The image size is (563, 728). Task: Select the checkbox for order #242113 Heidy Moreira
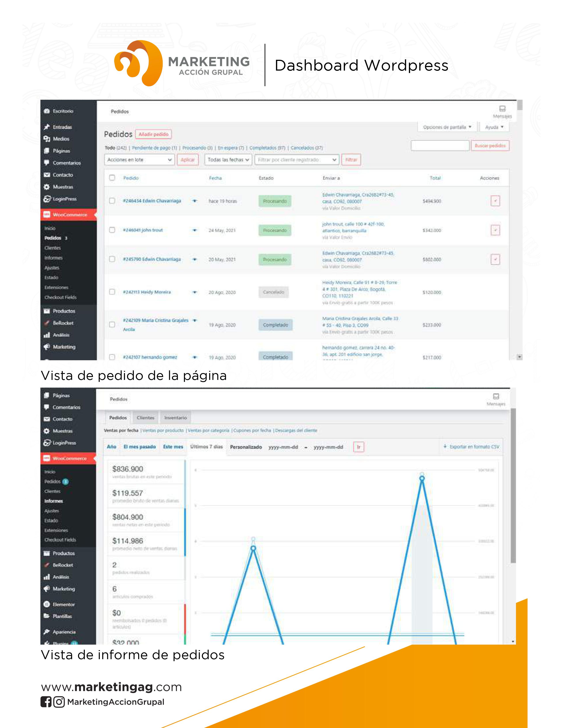click(x=112, y=292)
